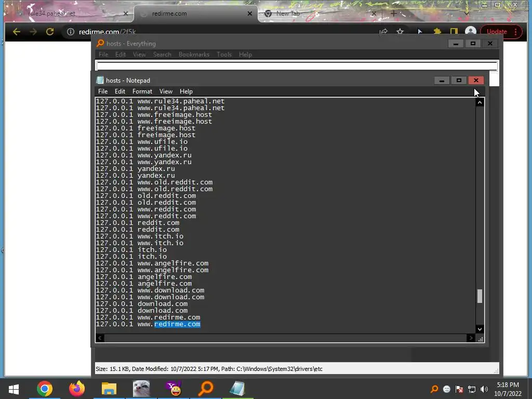Screen dimensions: 532x399
Task: Click Everything status bar path text
Action: pos(272,369)
